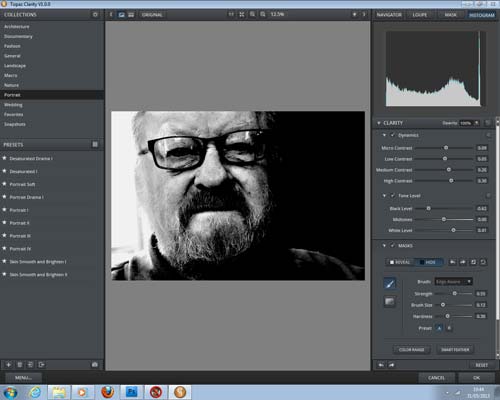Open the down arrow menu above preview

[x=354, y=14]
